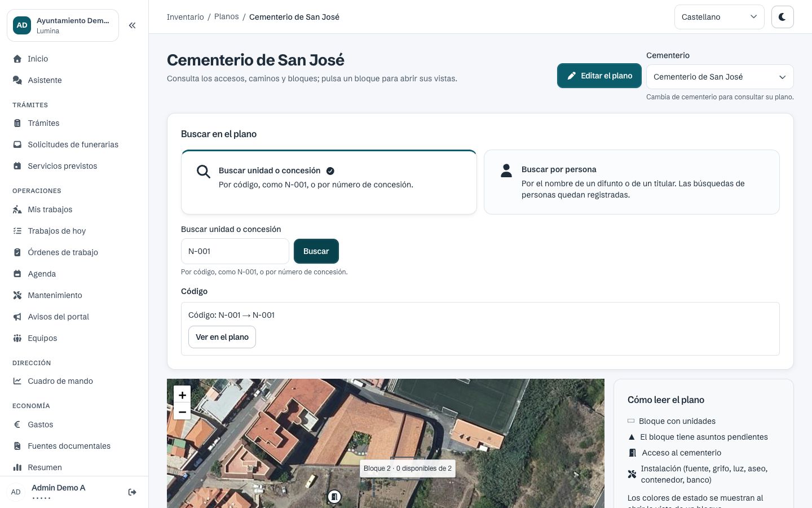The image size is (812, 508).
Task: Click the Resumen bar chart icon
Action: (17, 467)
